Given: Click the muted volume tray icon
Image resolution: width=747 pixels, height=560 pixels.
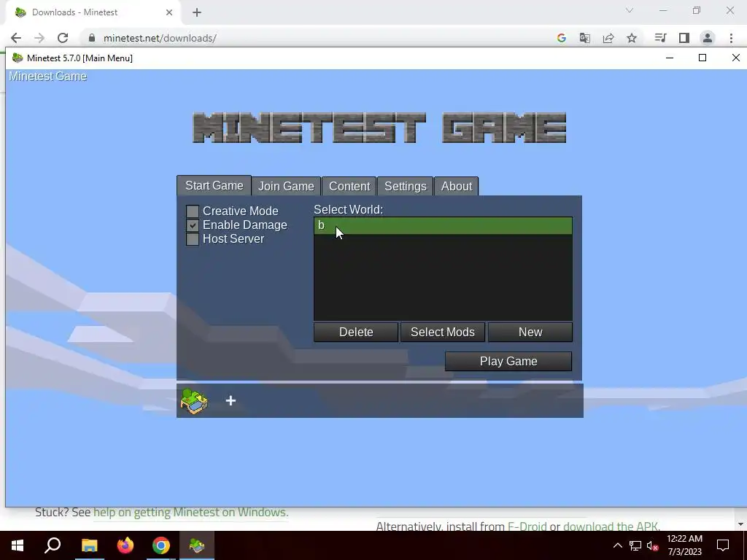Looking at the screenshot, I should 652,545.
